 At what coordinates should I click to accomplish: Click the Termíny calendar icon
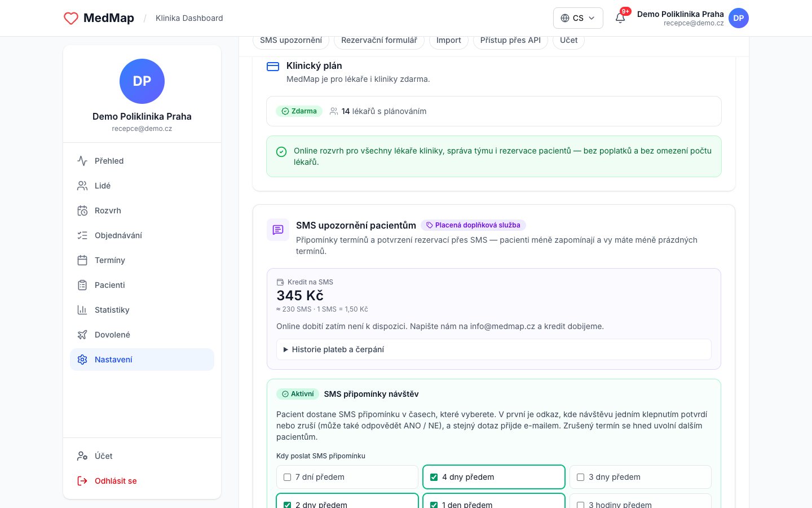click(x=82, y=260)
